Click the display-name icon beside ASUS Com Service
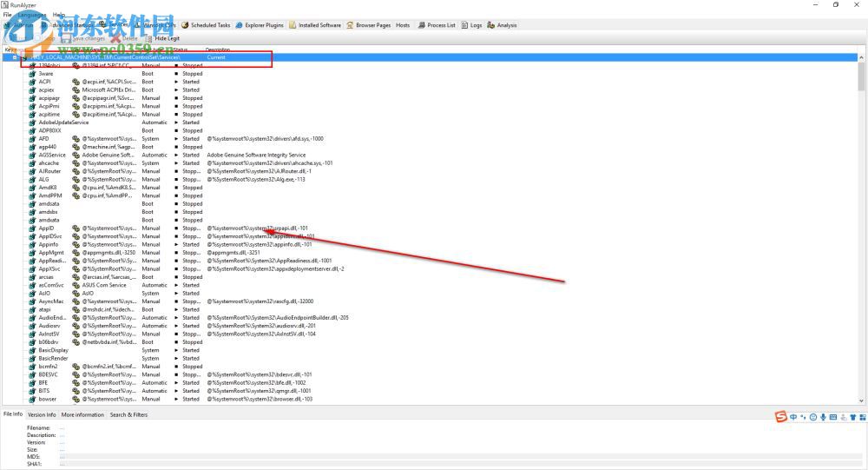868x470 pixels. [76, 285]
